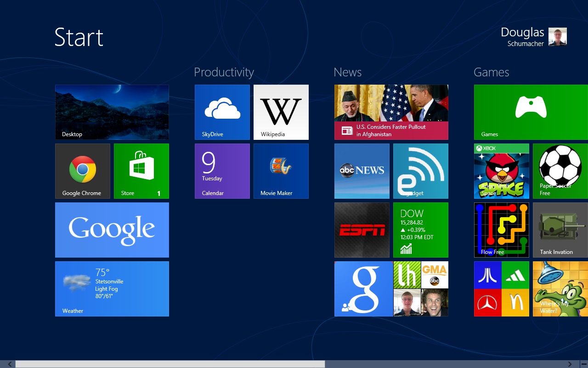Open the Xbox Games tile

click(x=531, y=112)
